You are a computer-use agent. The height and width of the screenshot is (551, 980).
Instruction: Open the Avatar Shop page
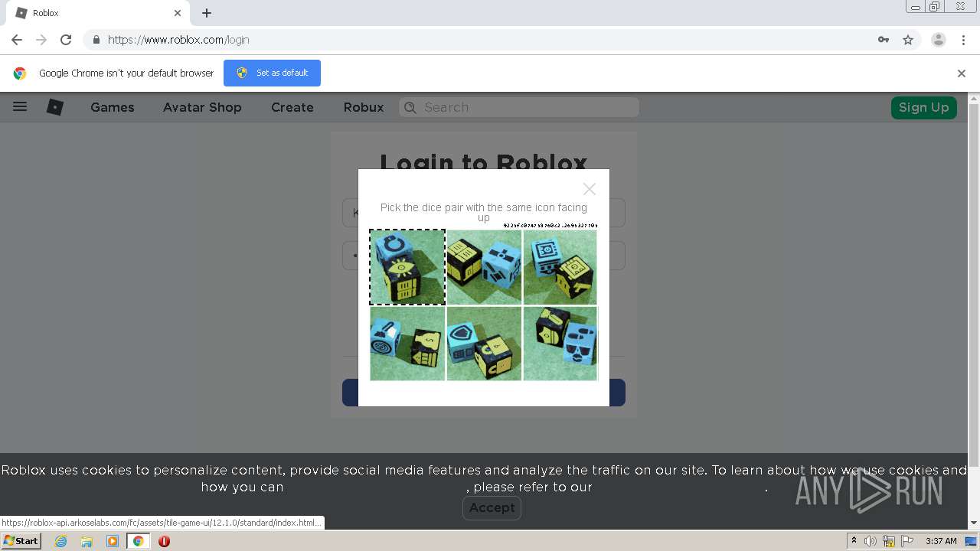click(x=202, y=107)
